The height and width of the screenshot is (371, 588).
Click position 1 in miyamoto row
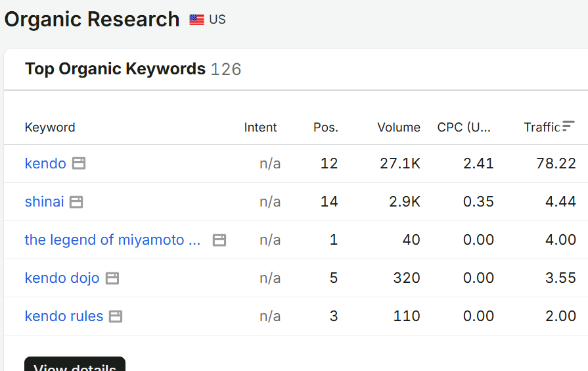click(x=333, y=240)
